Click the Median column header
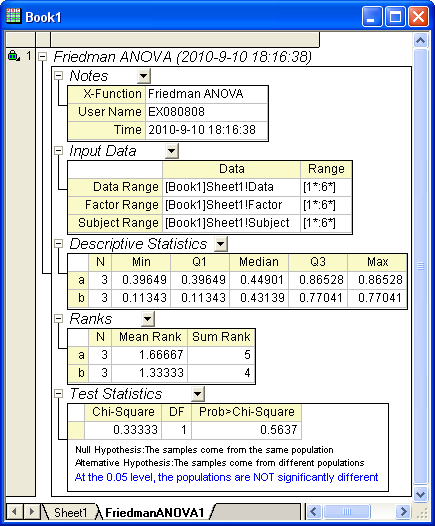Viewport: 435px width, 526px height. click(259, 262)
